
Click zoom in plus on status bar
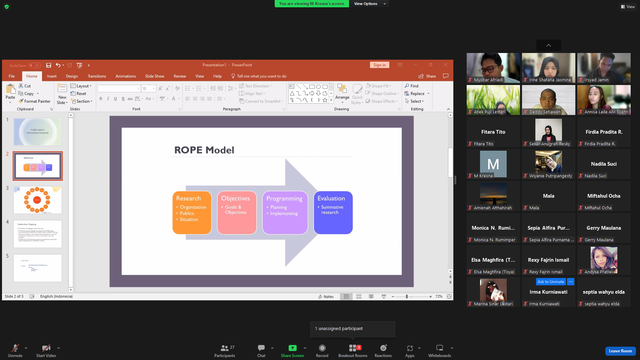click(x=431, y=297)
